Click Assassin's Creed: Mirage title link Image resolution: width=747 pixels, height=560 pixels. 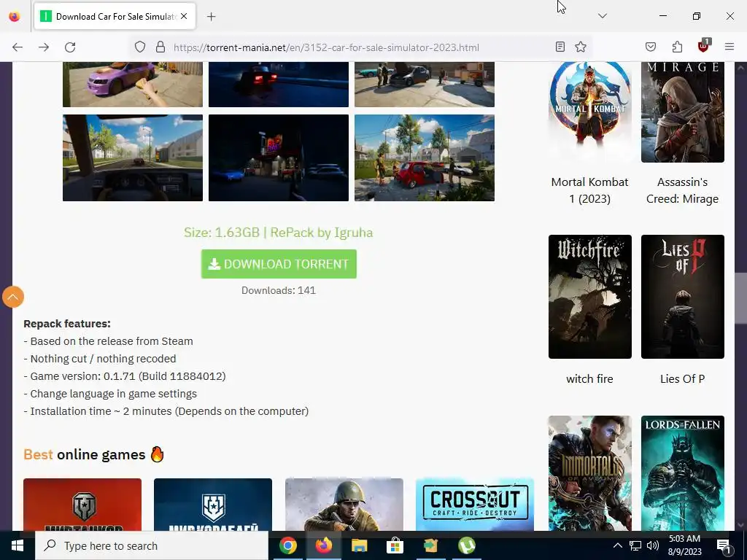[x=682, y=190]
